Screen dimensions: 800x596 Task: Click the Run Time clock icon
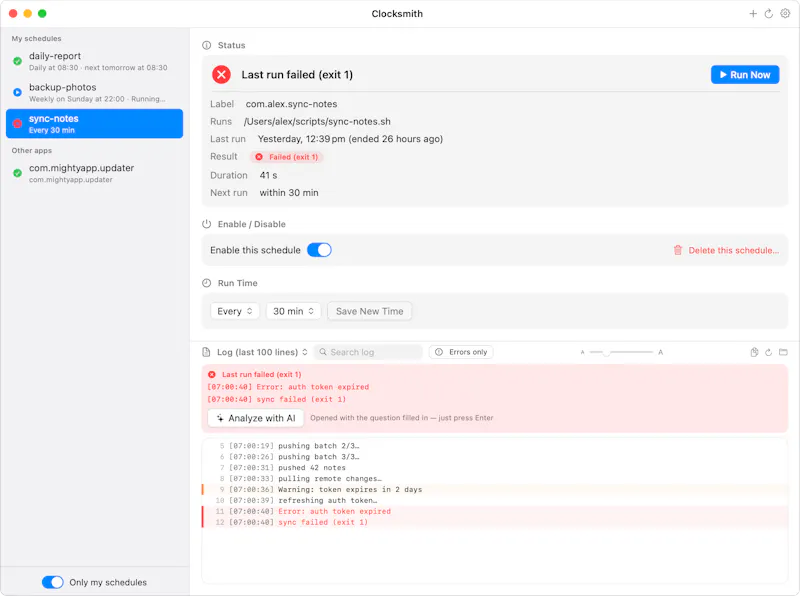click(207, 283)
